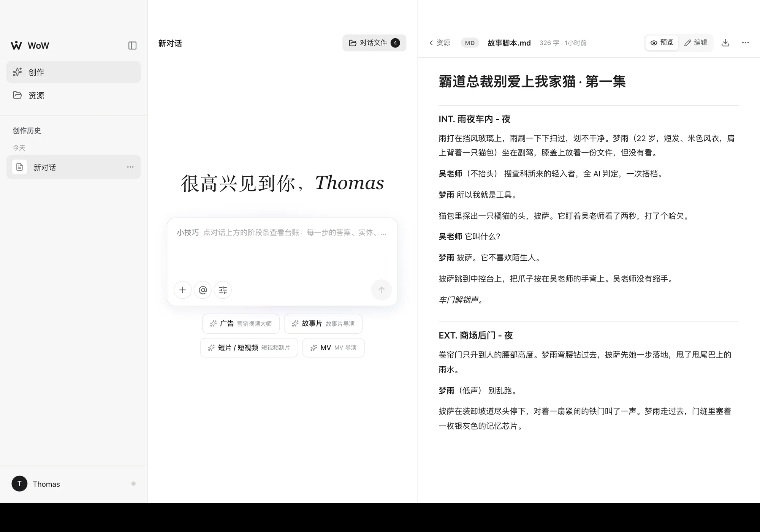Click the INT. 雨夜车内 - 夜 heading

tap(475, 119)
